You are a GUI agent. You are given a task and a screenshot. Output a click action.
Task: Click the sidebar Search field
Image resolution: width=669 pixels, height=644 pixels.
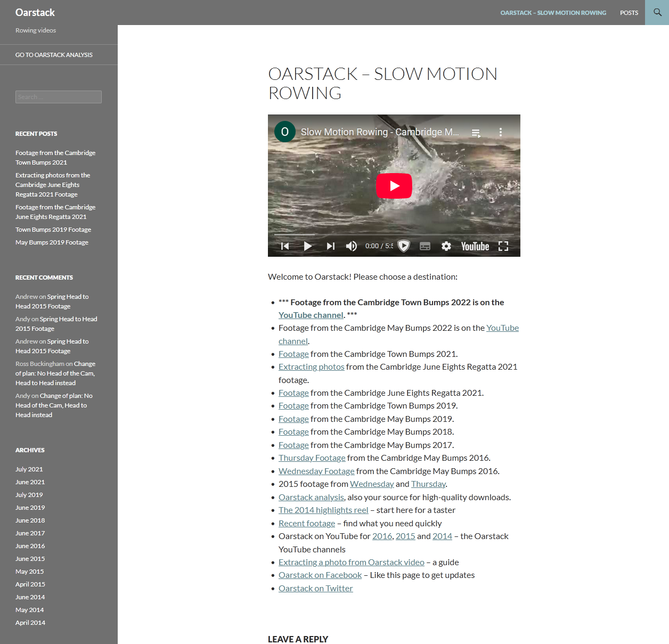59,97
